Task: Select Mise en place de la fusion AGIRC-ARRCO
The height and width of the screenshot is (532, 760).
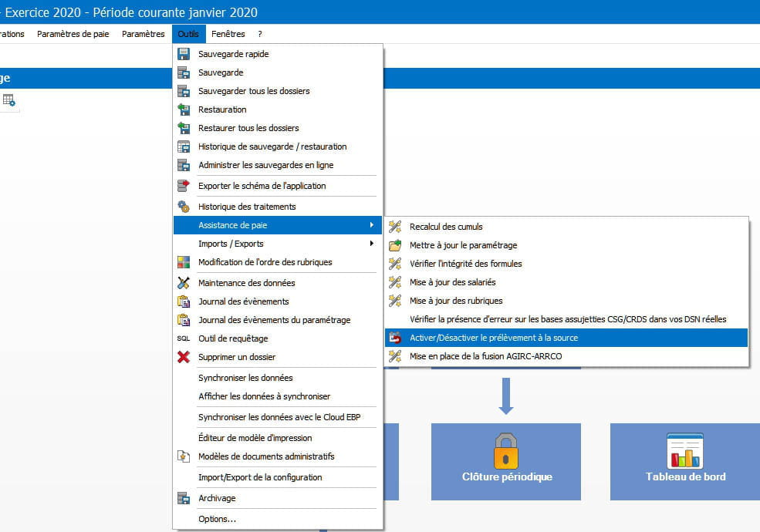Action: coord(566,356)
